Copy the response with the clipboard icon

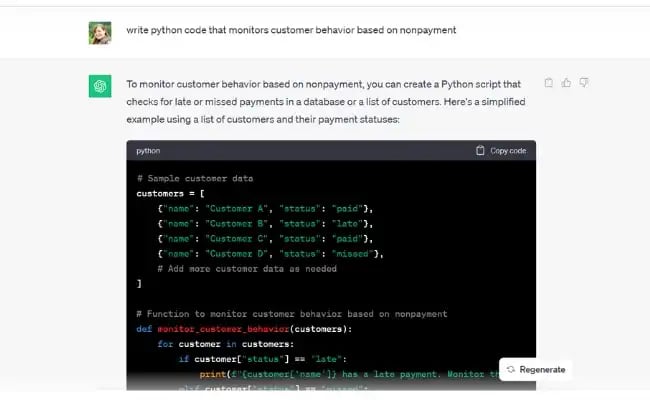pos(548,82)
